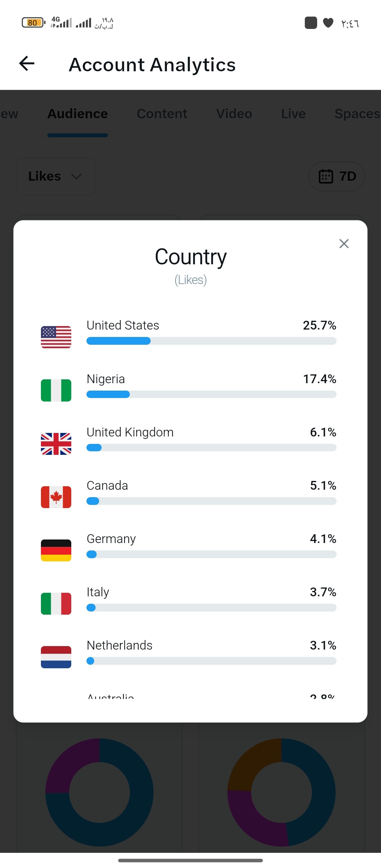This screenshot has width=381, height=868.
Task: Tap the back arrow icon
Action: pyautogui.click(x=27, y=64)
